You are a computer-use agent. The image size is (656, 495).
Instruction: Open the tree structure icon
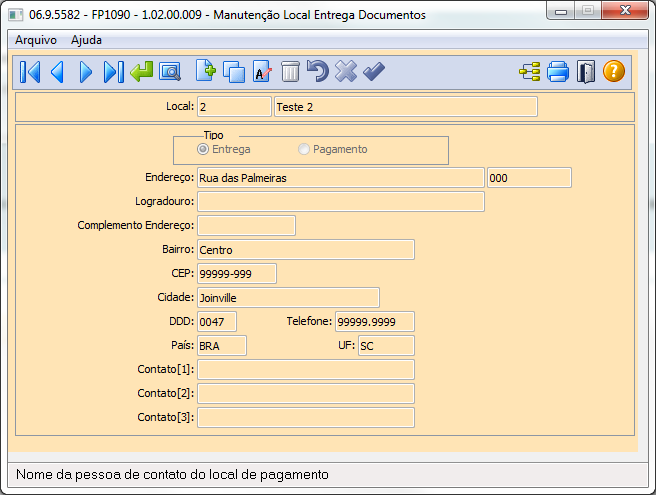tap(530, 72)
